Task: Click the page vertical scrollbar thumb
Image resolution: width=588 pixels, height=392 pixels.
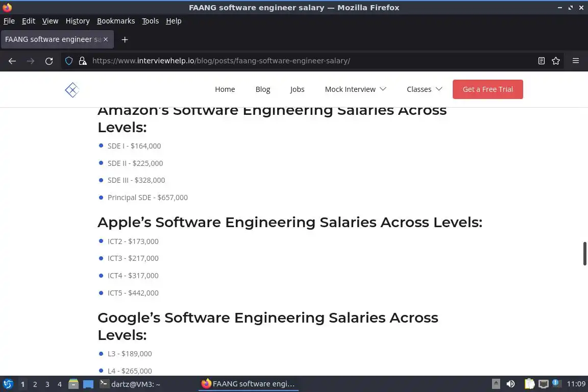Action: tap(584, 254)
